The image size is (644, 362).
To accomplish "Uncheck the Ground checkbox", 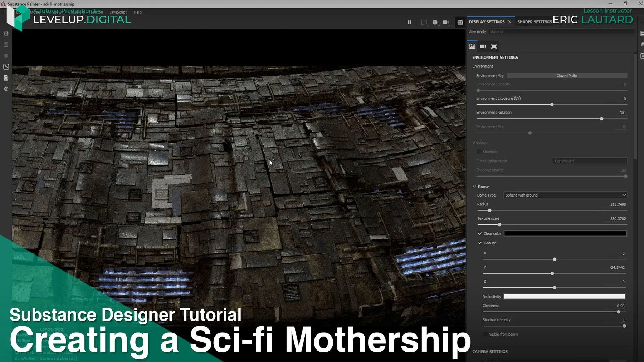I will pyautogui.click(x=480, y=243).
